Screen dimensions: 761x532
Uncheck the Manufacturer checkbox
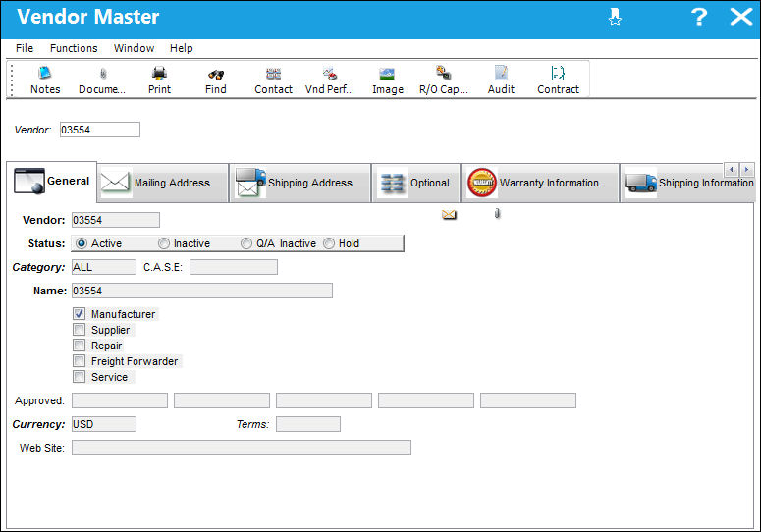pos(80,314)
